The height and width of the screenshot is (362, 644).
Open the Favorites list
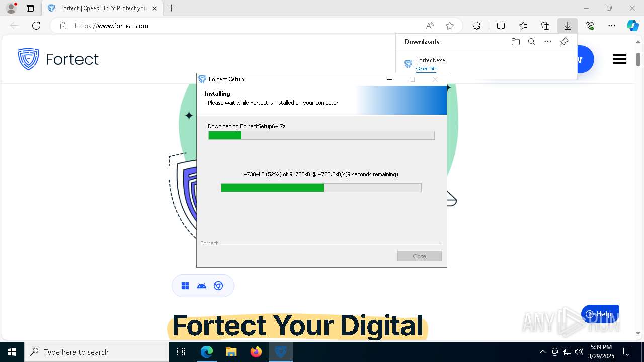point(523,26)
